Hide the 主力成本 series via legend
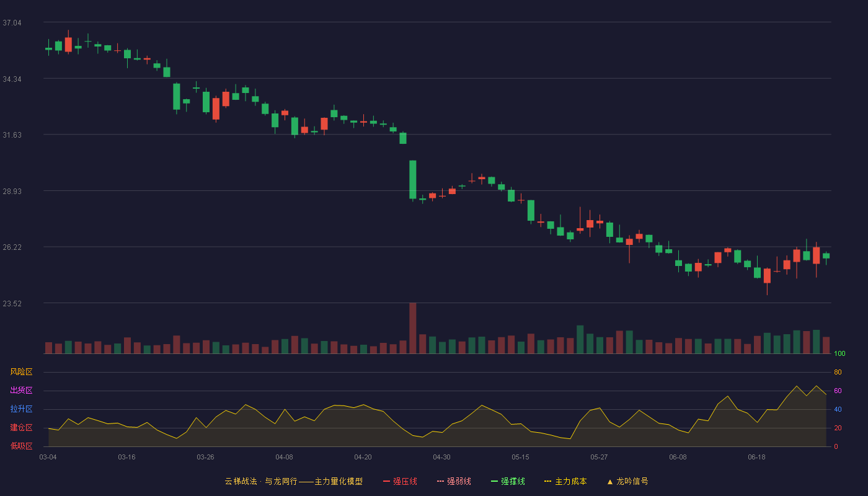The height and width of the screenshot is (496, 868). pos(565,481)
